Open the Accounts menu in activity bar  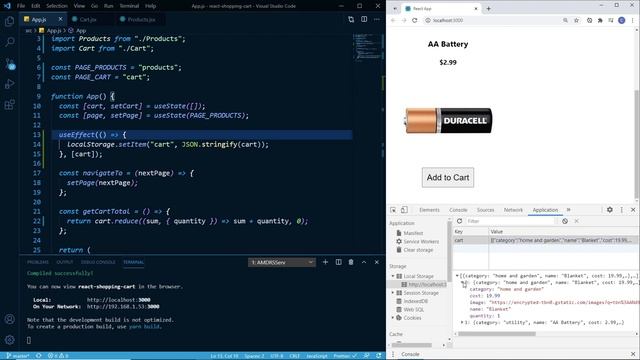pyautogui.click(x=9, y=319)
